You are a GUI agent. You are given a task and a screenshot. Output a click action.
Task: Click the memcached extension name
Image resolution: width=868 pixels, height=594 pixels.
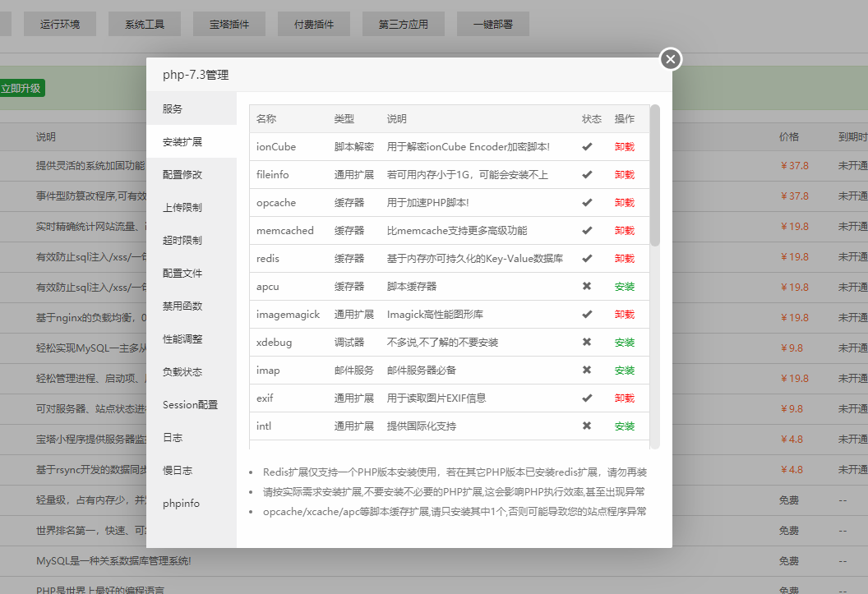click(x=284, y=231)
